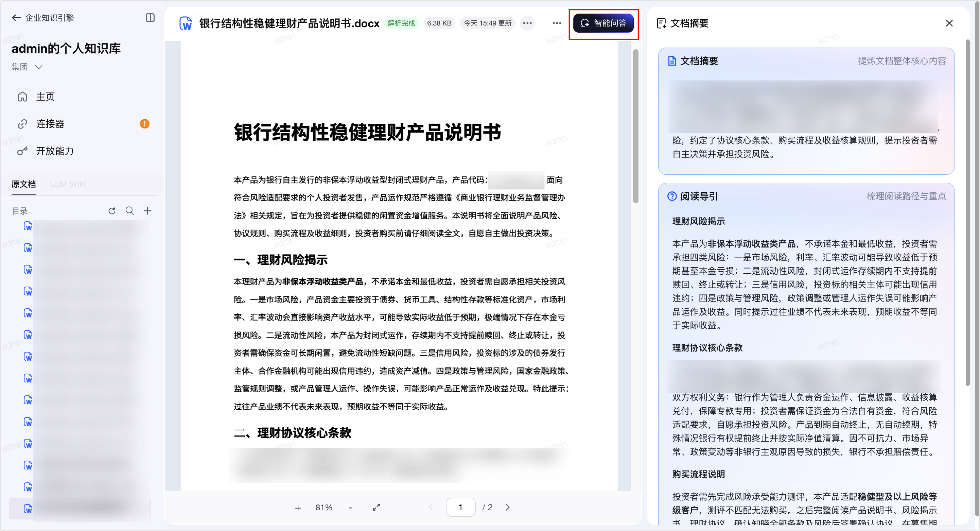The image size is (980, 531).
Task: Open the more options menu beside update time
Action: [x=527, y=23]
